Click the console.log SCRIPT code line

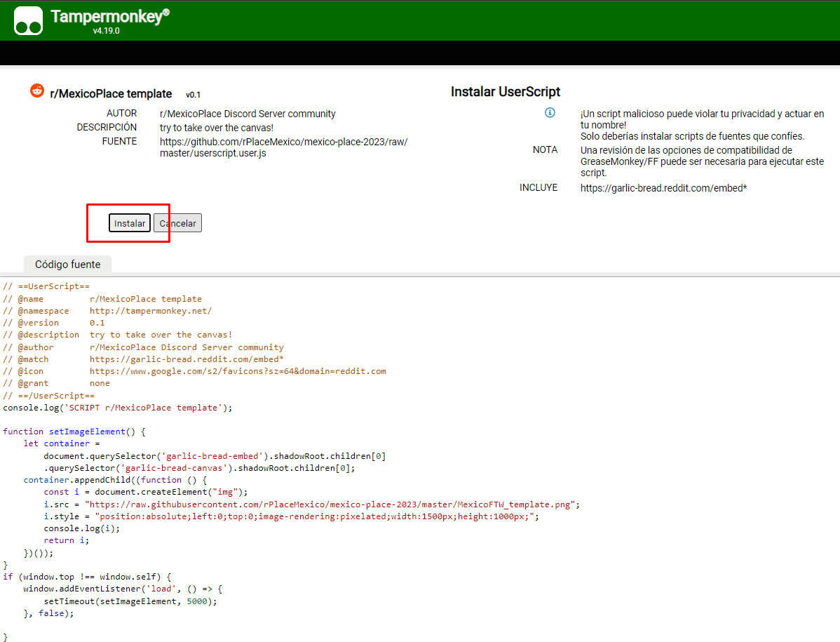[x=118, y=408]
